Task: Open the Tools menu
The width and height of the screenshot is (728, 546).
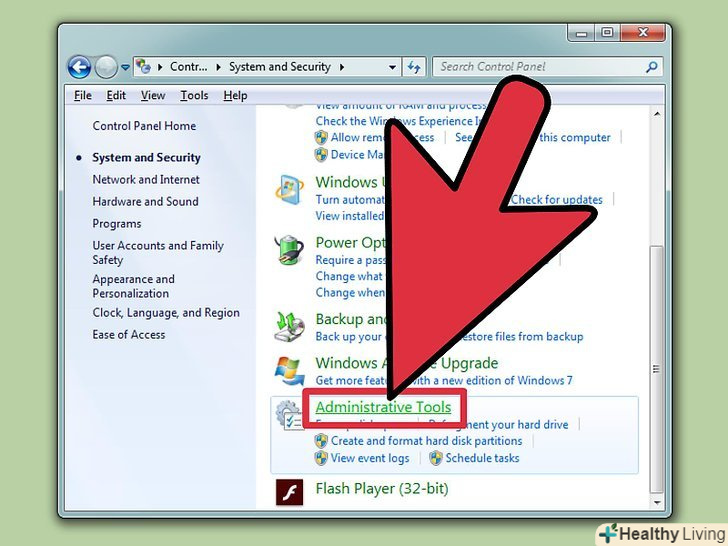Action: click(x=194, y=96)
